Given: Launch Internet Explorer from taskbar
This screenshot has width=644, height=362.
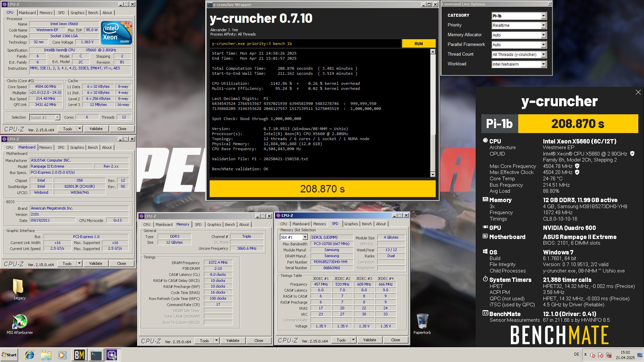Looking at the screenshot, I should point(30,355).
